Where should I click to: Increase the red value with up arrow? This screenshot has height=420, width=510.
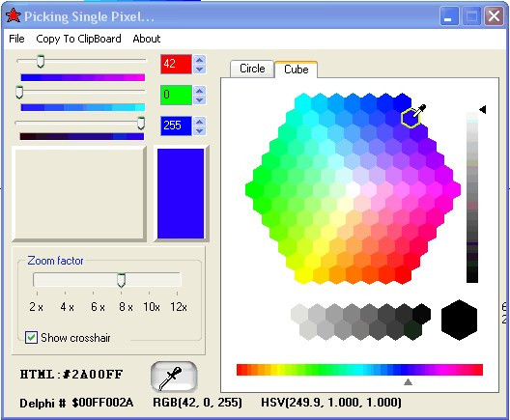tap(200, 60)
